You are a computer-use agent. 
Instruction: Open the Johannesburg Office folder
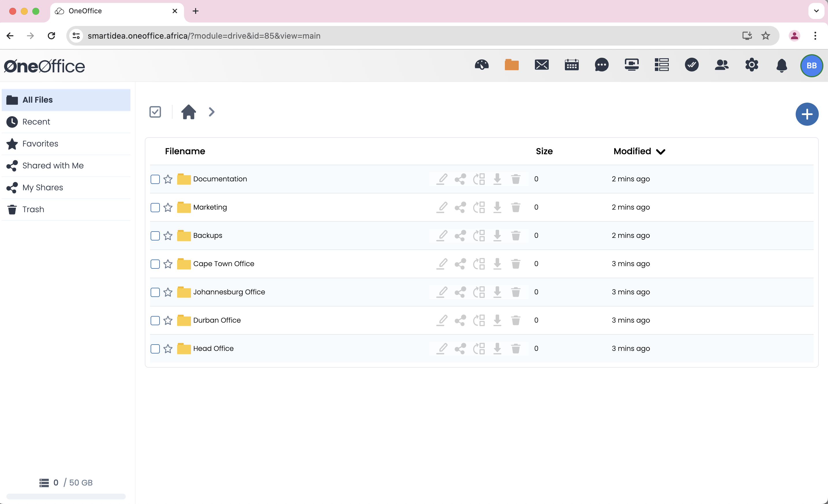[229, 292]
